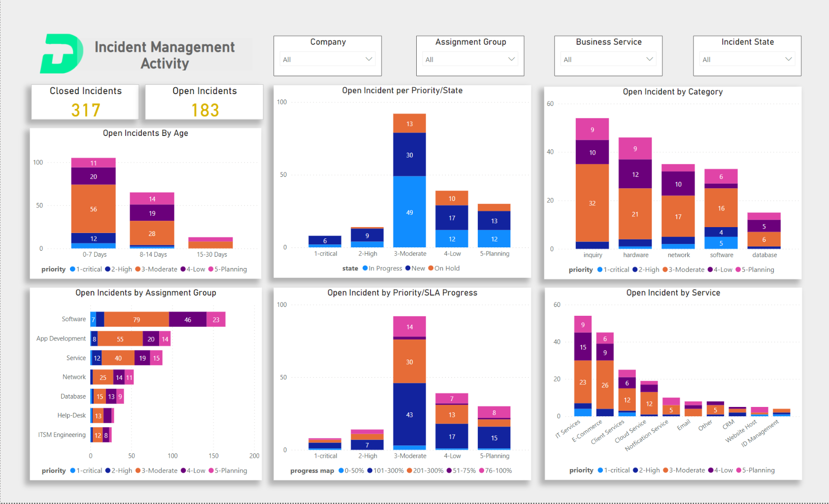
Task: Expand the Incident State dropdown
Action: (747, 59)
